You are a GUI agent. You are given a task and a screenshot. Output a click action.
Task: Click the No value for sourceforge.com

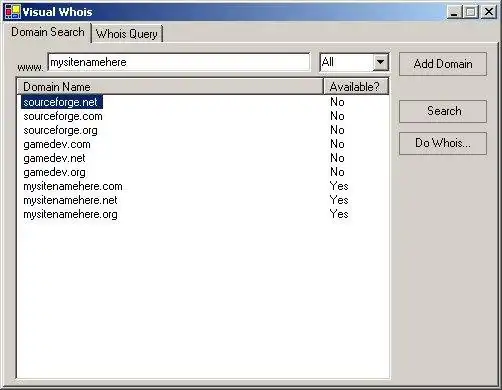coord(337,116)
